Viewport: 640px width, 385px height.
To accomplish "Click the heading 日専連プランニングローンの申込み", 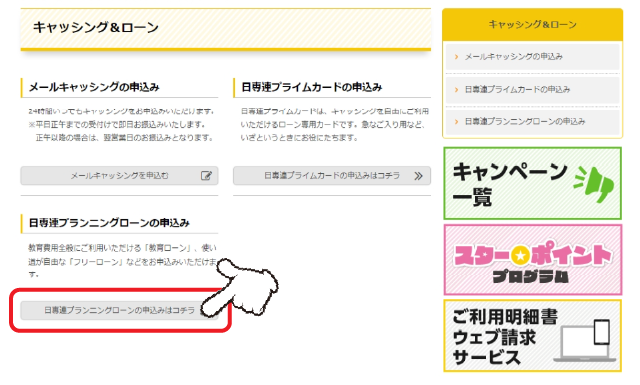I will [x=109, y=223].
